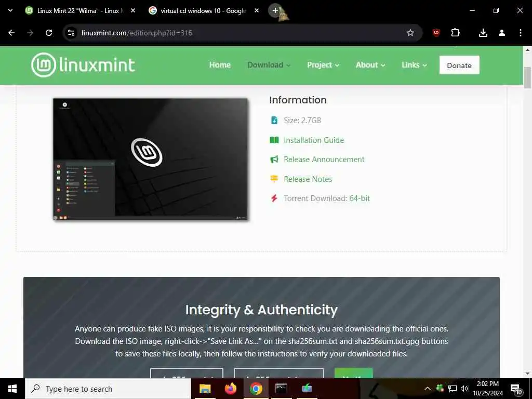Close the virtual cd windows 10 tab
The image size is (532, 399).
tap(257, 10)
